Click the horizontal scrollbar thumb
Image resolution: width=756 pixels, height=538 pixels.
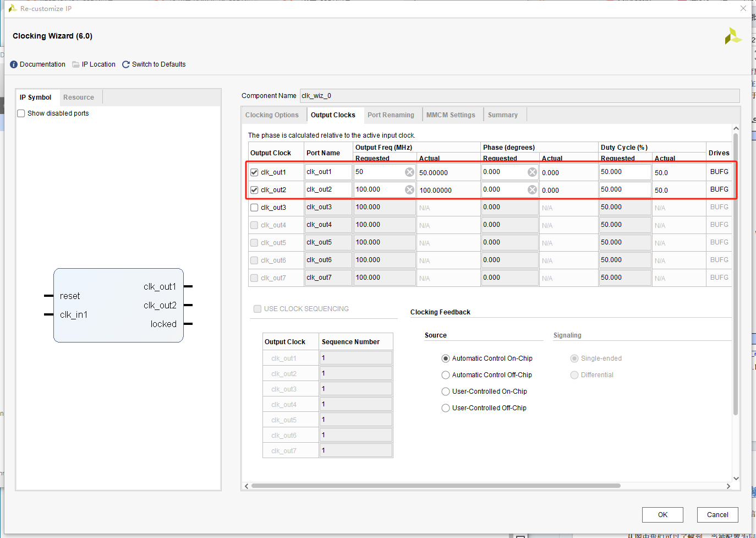436,486
